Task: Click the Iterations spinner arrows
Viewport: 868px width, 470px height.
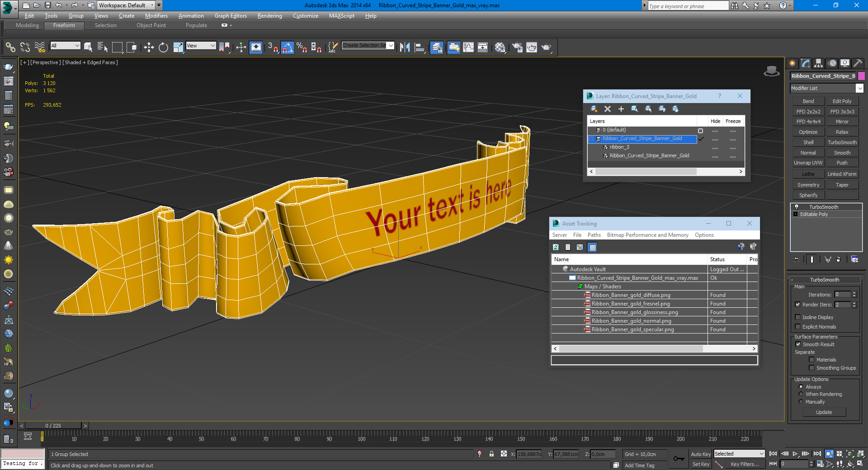Action: [x=854, y=295]
